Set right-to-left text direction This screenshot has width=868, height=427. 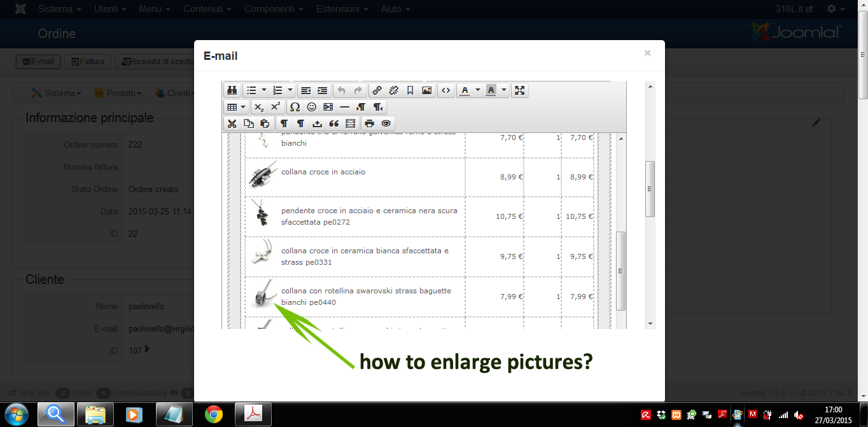[377, 107]
